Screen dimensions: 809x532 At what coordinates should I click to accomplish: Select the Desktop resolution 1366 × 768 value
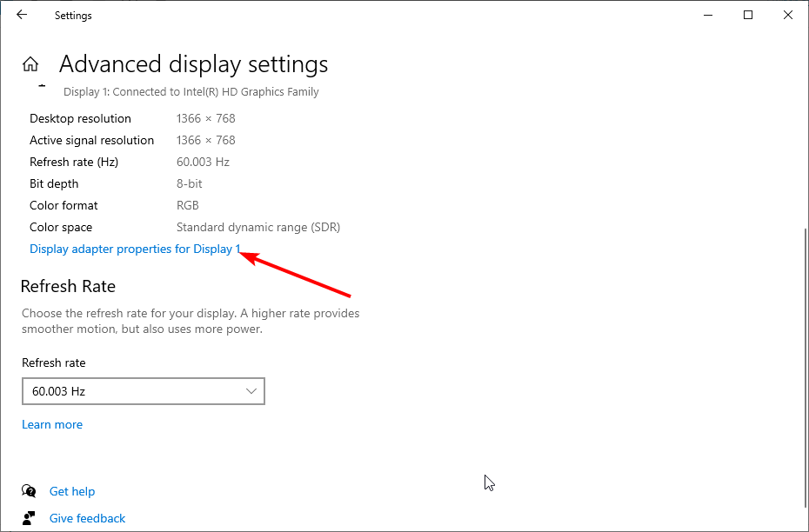pos(206,118)
